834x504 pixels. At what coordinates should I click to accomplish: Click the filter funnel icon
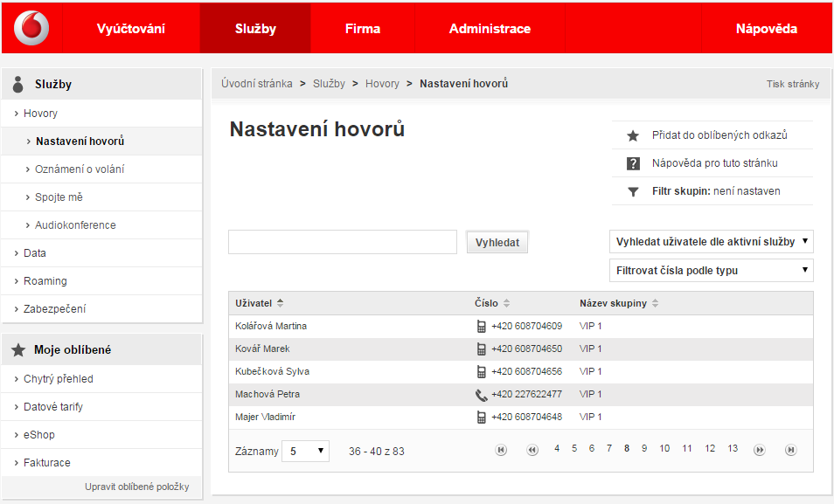coord(633,192)
